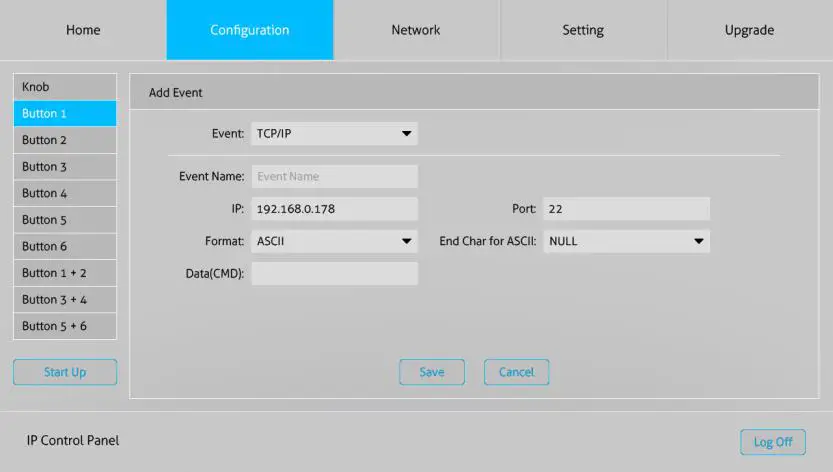
Task: Select the Button 5 + 6 combo
Action: click(x=65, y=326)
